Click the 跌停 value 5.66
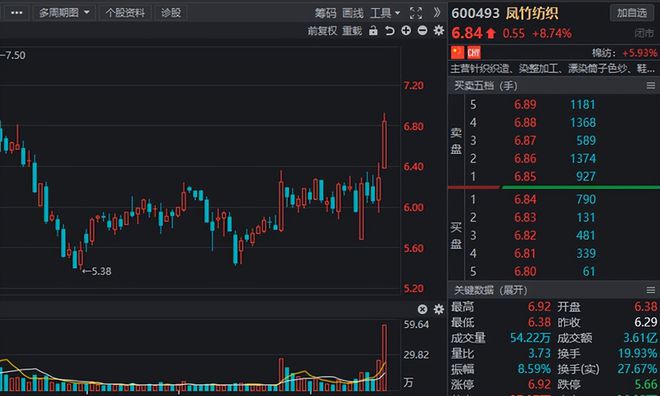The height and width of the screenshot is (396, 660). 645,384
